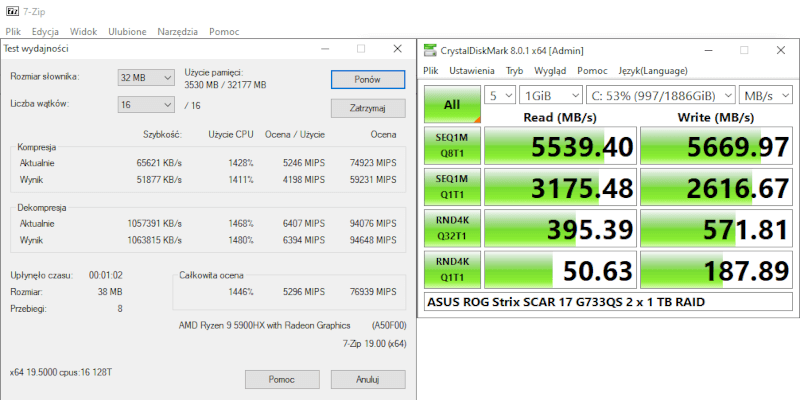The image size is (800, 400).
Task: Close the CrystalDiskMark window
Action: (781, 50)
